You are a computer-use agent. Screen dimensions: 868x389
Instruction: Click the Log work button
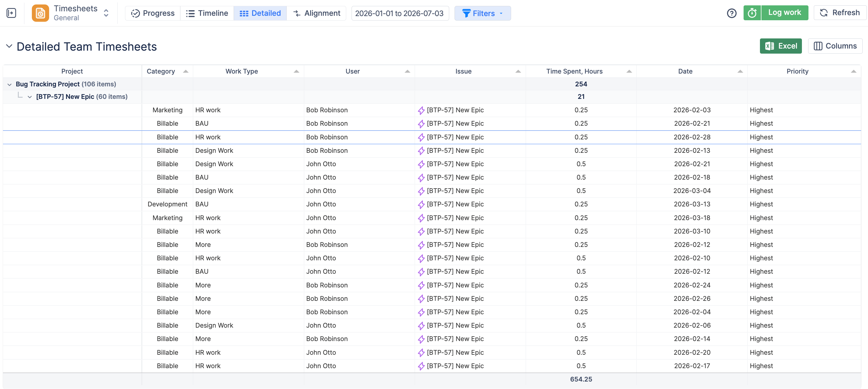pos(784,13)
